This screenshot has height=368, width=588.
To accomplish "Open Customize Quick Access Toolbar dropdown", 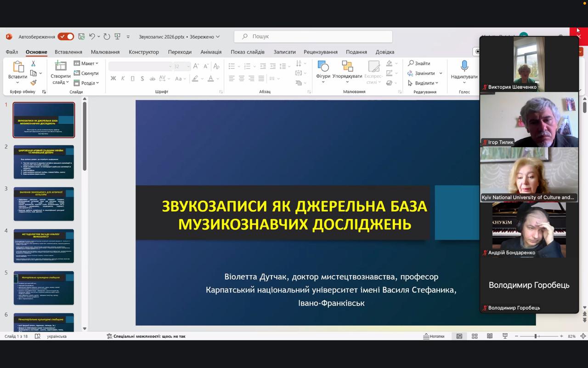I will click(x=128, y=37).
